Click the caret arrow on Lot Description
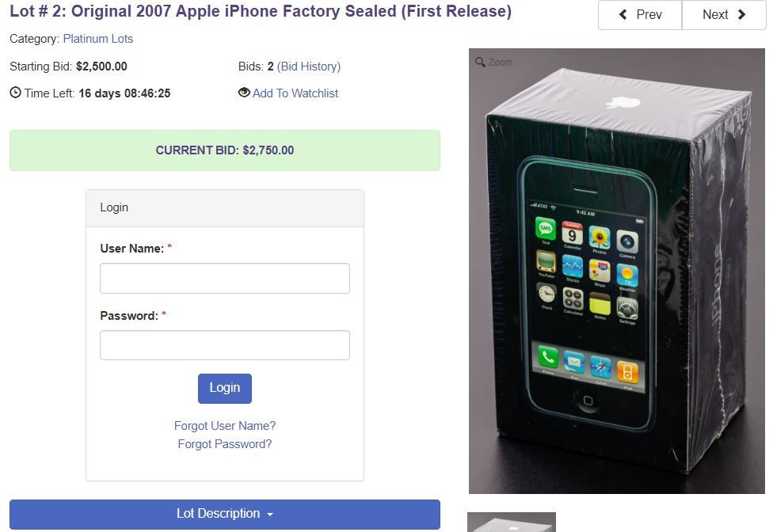Image resolution: width=773 pixels, height=532 pixels. [269, 515]
